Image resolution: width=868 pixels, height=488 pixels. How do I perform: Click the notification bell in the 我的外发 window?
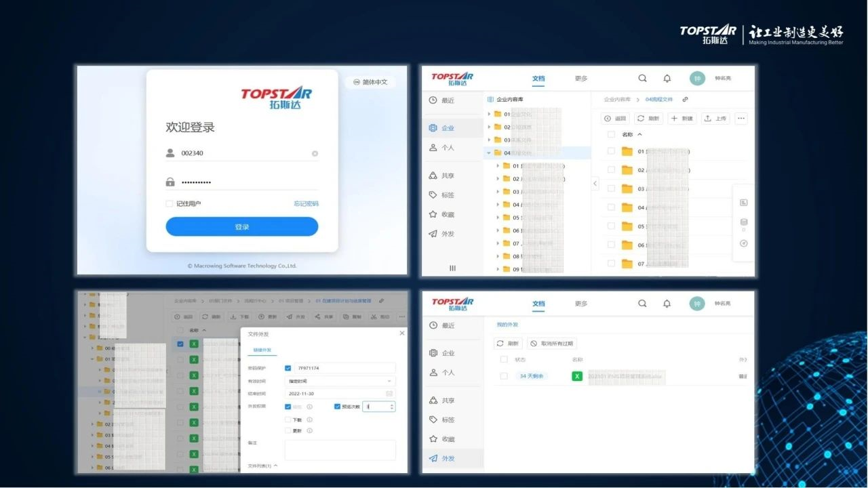pos(667,304)
